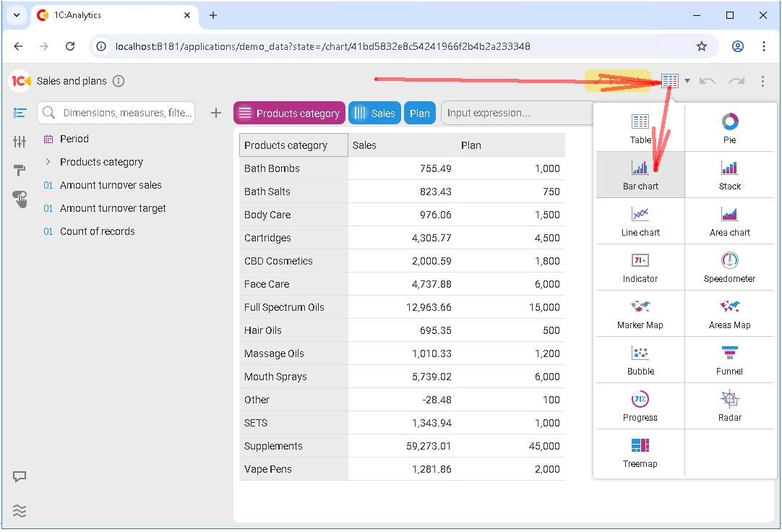782x532 pixels.
Task: Select the Line chart menu option
Action: pos(640,220)
